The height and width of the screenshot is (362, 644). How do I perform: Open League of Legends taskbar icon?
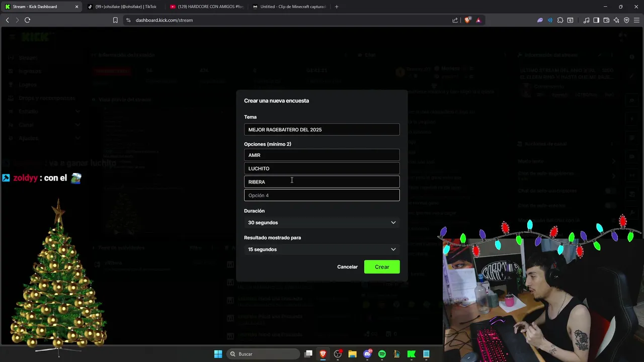click(396, 354)
